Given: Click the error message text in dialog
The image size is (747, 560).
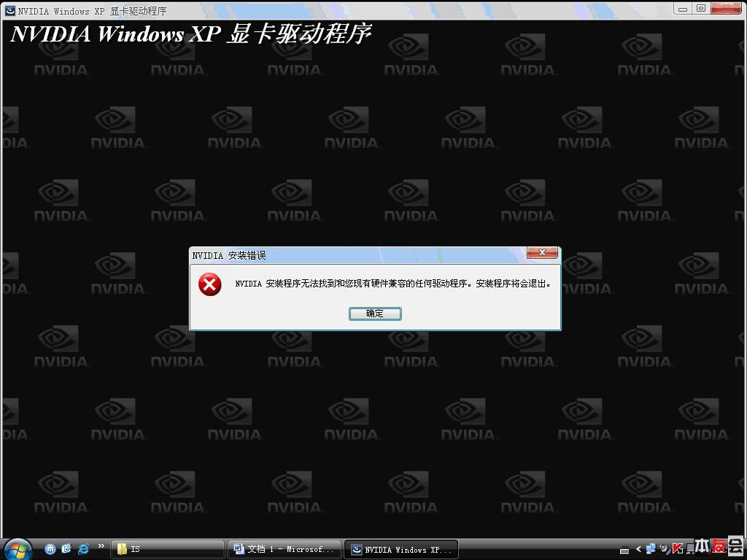Looking at the screenshot, I should coord(393,284).
